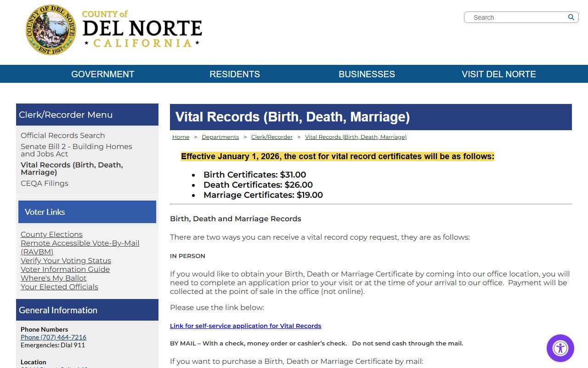This screenshot has height=368, width=588.
Task: Click Birth Certificates: $31.00 text
Action: pos(255,175)
